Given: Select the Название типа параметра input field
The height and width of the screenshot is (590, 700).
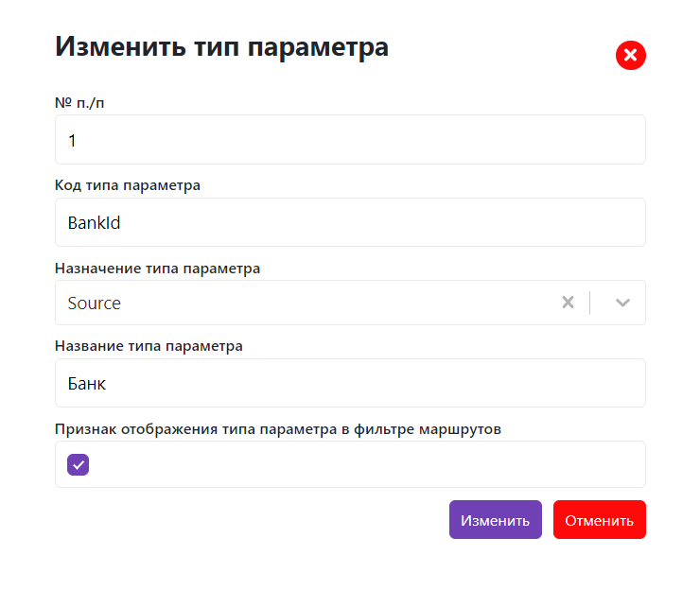Looking at the screenshot, I should (350, 383).
